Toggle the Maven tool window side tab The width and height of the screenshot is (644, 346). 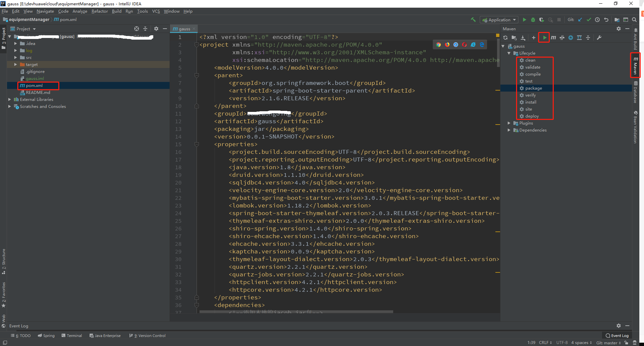[x=635, y=65]
